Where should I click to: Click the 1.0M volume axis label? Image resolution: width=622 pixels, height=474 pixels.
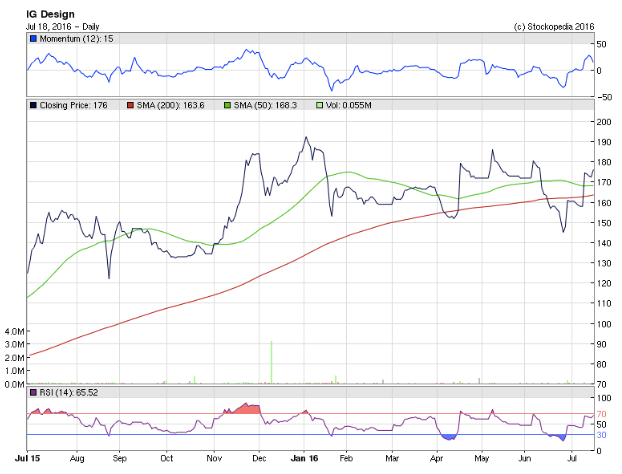[14, 371]
